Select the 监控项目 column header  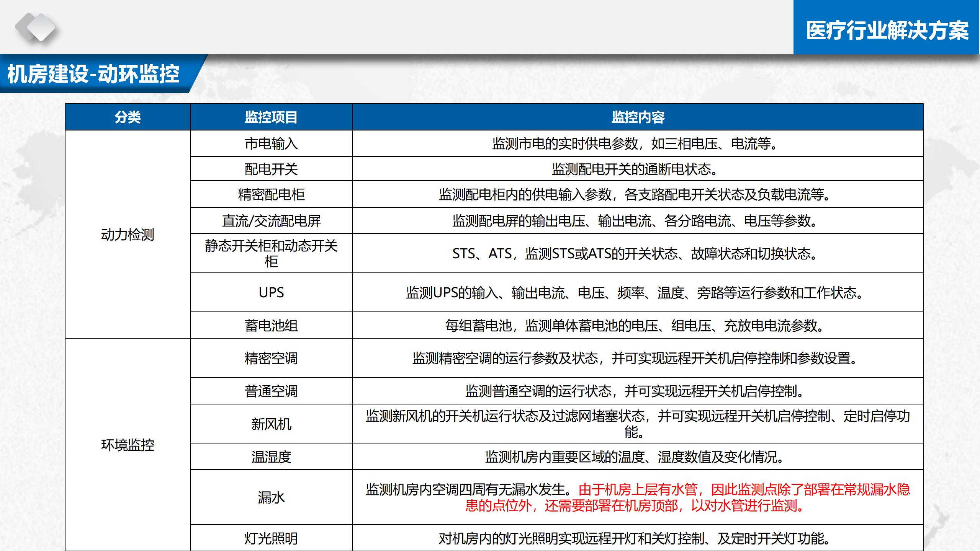271,117
